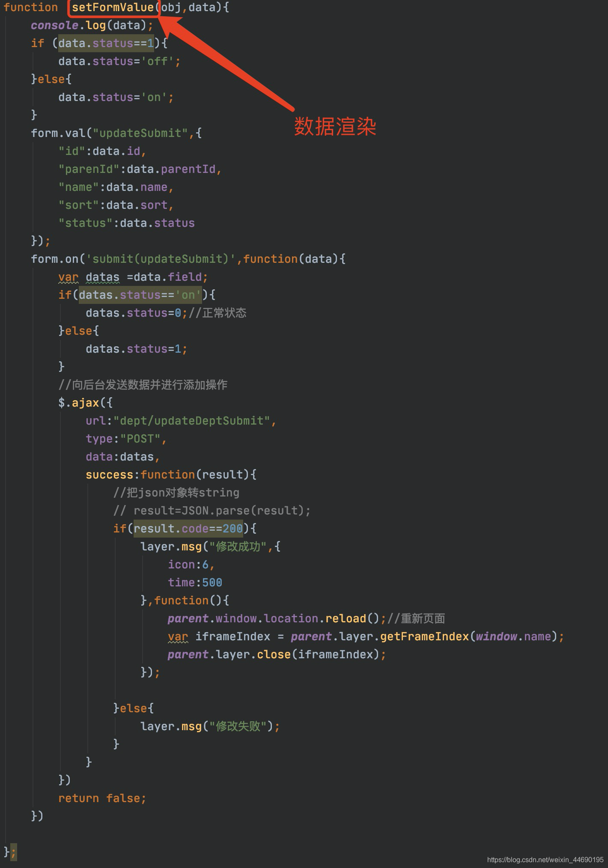Click the parent.window.location.reload() call
The image size is (608, 868).
274,618
